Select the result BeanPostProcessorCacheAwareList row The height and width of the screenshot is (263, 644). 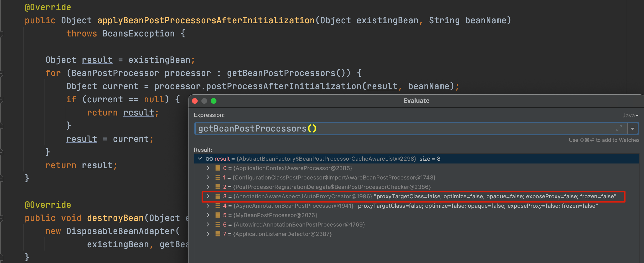416,159
